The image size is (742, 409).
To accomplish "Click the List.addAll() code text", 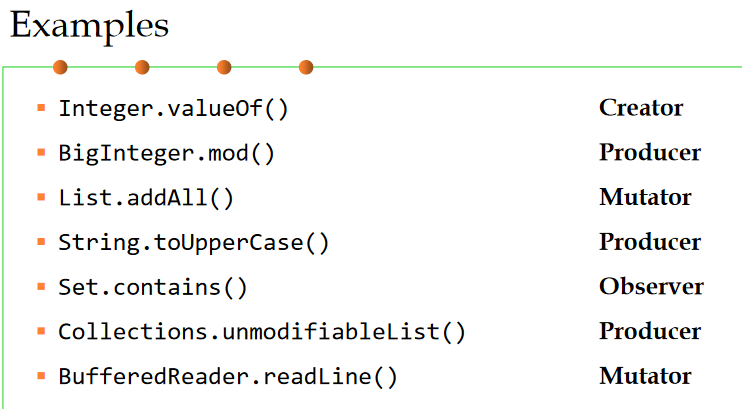I will click(146, 198).
